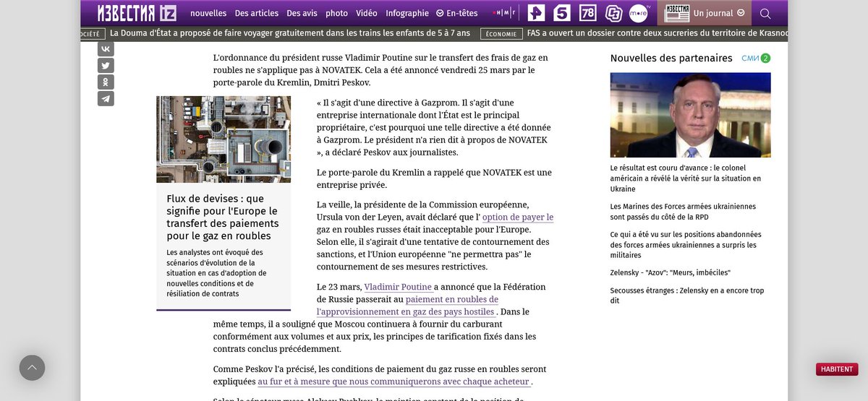Open 'Ce qui a été vu' news
The image size is (868, 401).
pos(686,245)
